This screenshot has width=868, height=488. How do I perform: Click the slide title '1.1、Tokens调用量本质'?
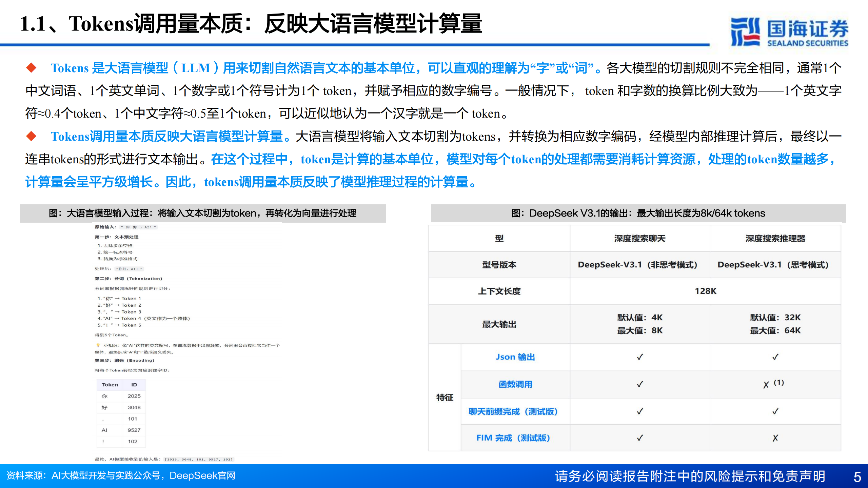(x=251, y=24)
